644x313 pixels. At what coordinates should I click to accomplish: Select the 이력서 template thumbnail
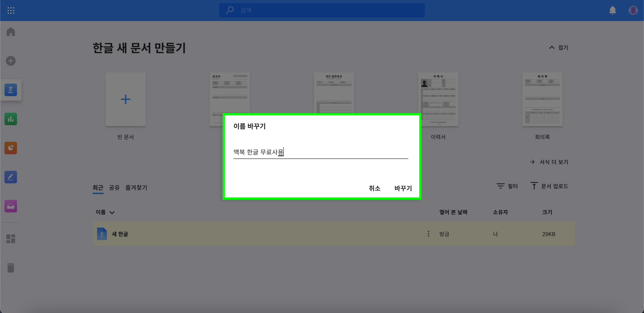click(438, 99)
